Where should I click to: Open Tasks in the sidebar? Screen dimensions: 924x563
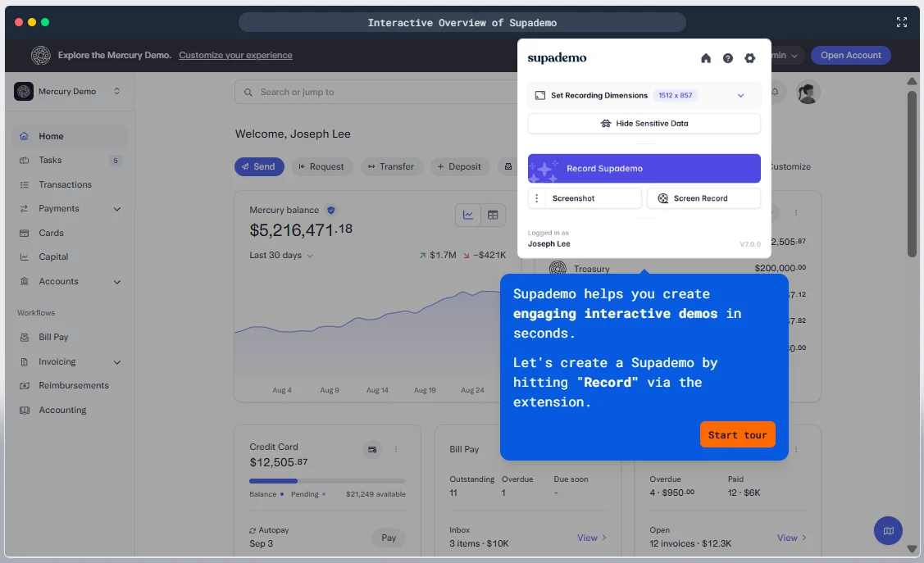point(71,160)
